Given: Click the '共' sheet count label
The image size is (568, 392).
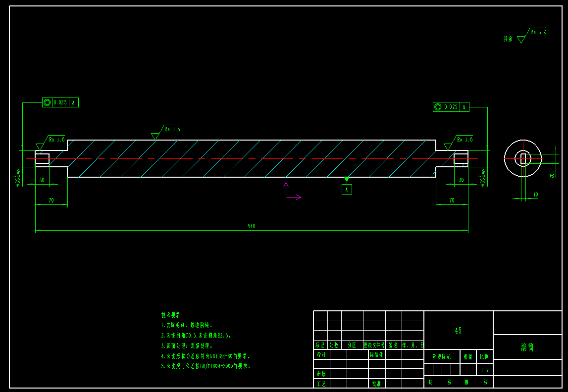Looking at the screenshot, I should 430,382.
